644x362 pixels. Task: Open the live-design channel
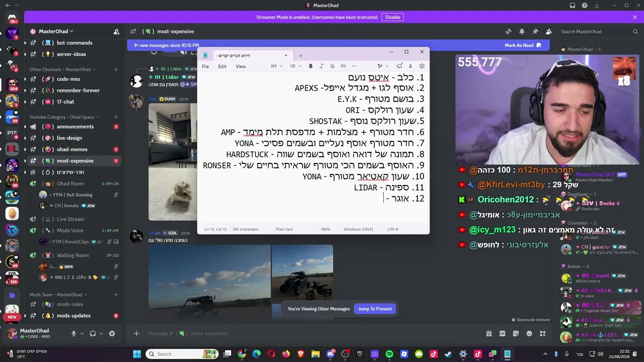tap(74, 138)
